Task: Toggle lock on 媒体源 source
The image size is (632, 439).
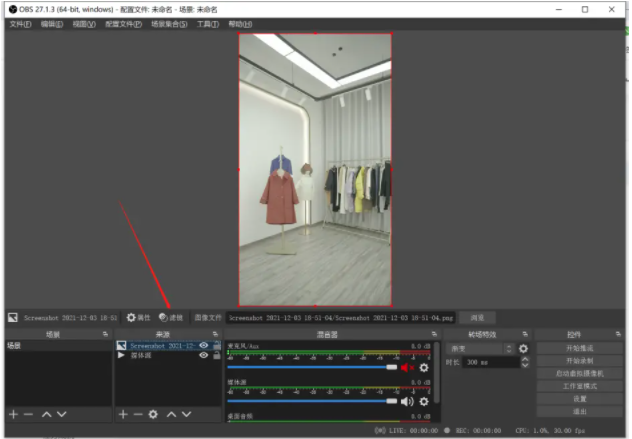Action: pos(217,355)
